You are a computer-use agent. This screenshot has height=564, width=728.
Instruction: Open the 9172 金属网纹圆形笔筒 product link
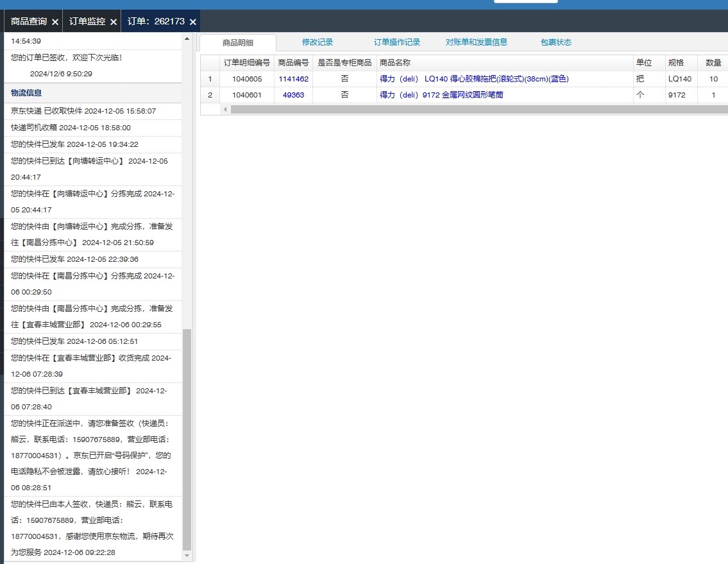pyautogui.click(x=441, y=95)
